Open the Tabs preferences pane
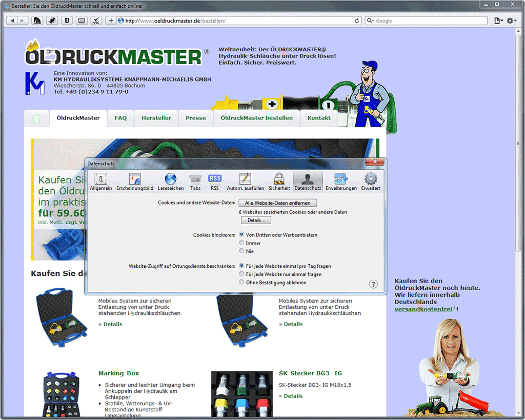The width and height of the screenshot is (525, 420). [195, 182]
